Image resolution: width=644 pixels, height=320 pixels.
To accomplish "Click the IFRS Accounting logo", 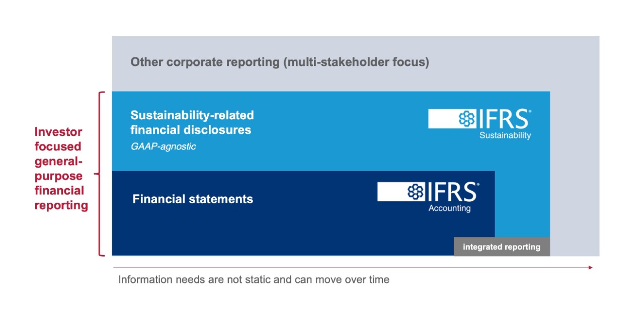I will pyautogui.click(x=429, y=197).
